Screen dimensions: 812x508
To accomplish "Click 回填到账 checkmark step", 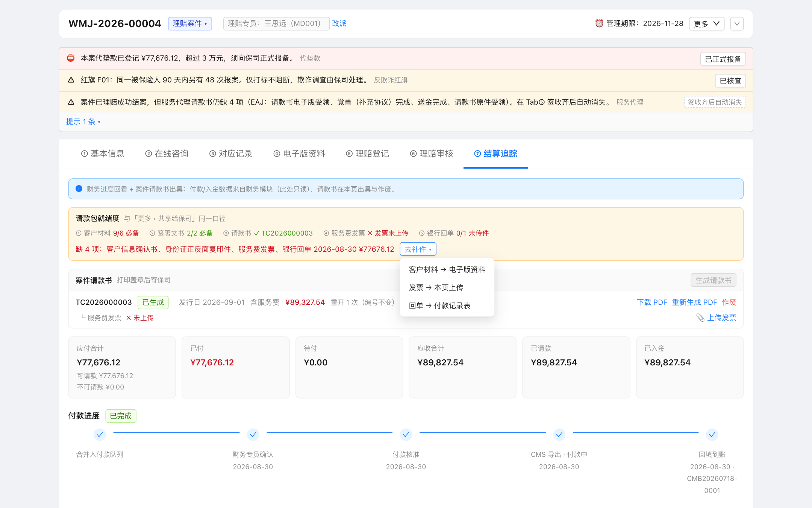I will point(712,435).
